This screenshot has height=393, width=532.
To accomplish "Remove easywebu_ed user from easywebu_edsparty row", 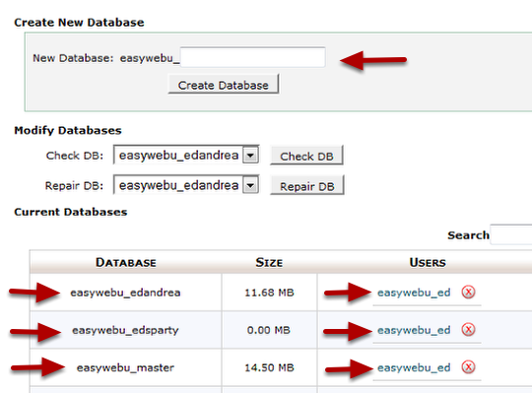I will click(468, 329).
